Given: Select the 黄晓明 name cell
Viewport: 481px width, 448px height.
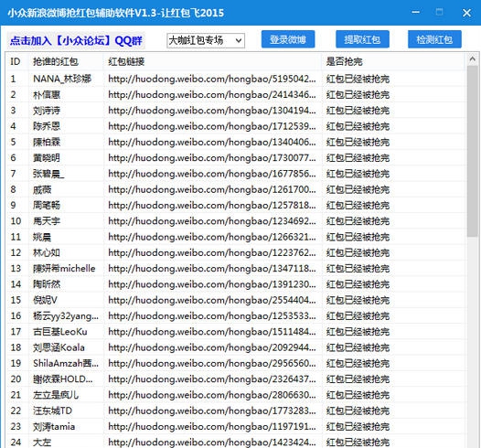Looking at the screenshot, I should pos(47,158).
